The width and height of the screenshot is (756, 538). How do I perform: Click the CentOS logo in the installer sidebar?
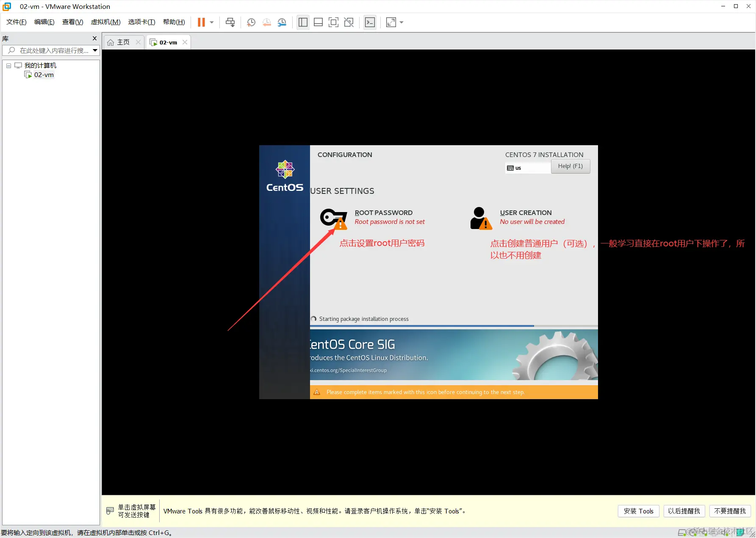285,176
